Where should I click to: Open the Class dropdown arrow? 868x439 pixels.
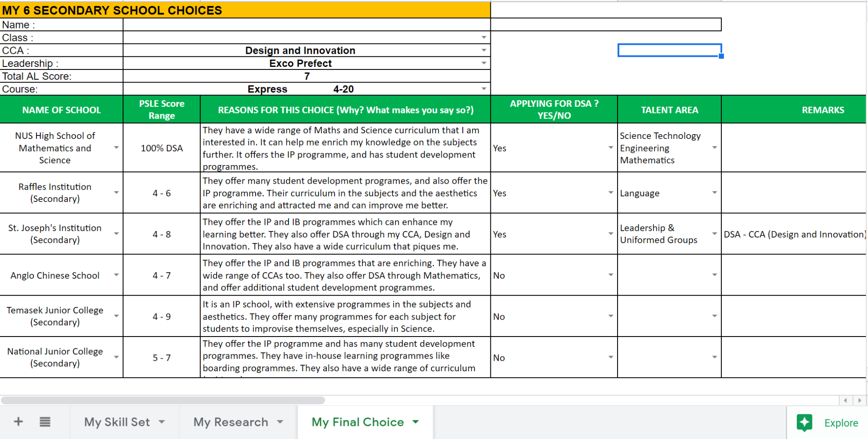[484, 38]
